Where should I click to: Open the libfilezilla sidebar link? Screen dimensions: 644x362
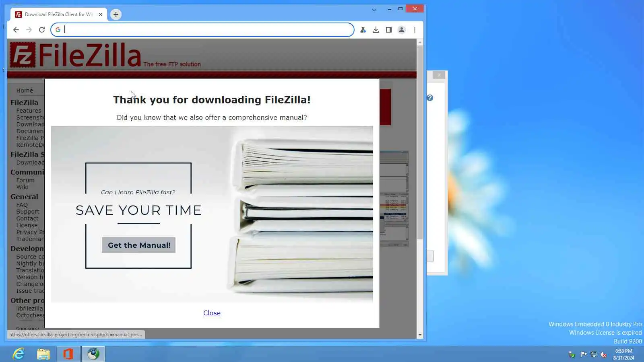click(29, 309)
